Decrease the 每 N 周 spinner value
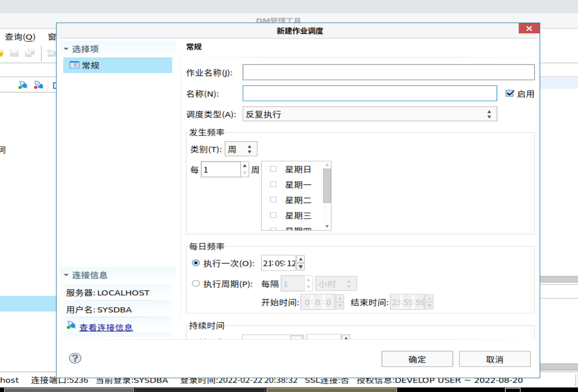This screenshot has height=392, width=578. click(245, 173)
